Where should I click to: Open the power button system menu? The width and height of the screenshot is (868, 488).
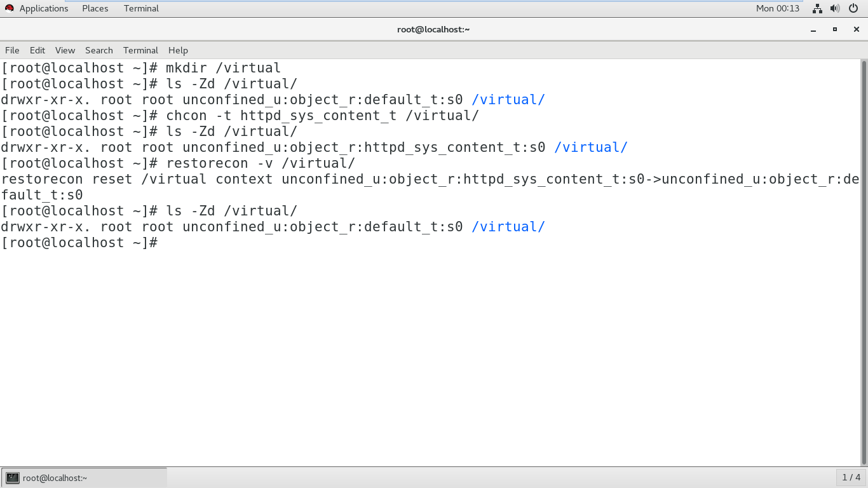pyautogui.click(x=853, y=8)
